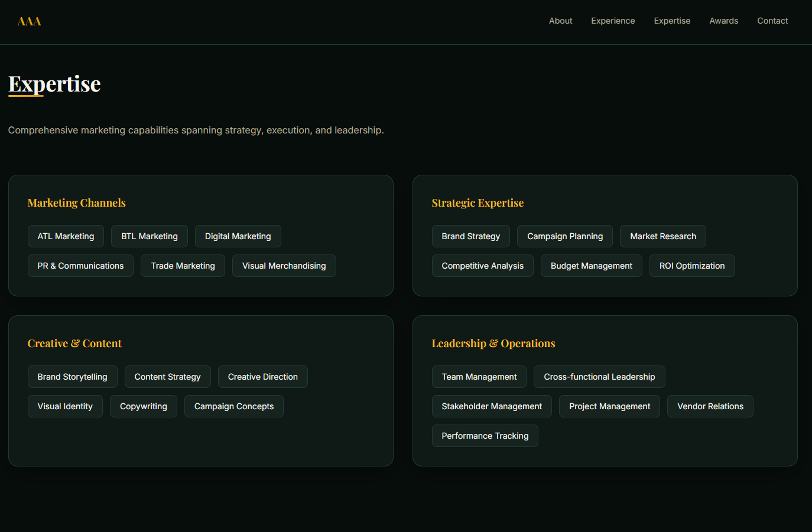Click the Brand Strategy tag
The height and width of the screenshot is (532, 812).
[471, 236]
